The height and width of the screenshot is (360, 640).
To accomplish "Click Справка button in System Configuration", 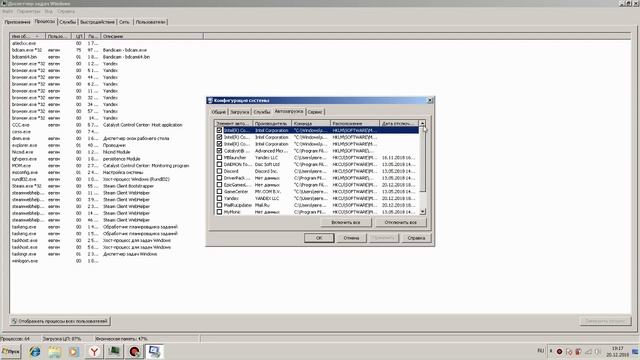I will (x=416, y=238).
